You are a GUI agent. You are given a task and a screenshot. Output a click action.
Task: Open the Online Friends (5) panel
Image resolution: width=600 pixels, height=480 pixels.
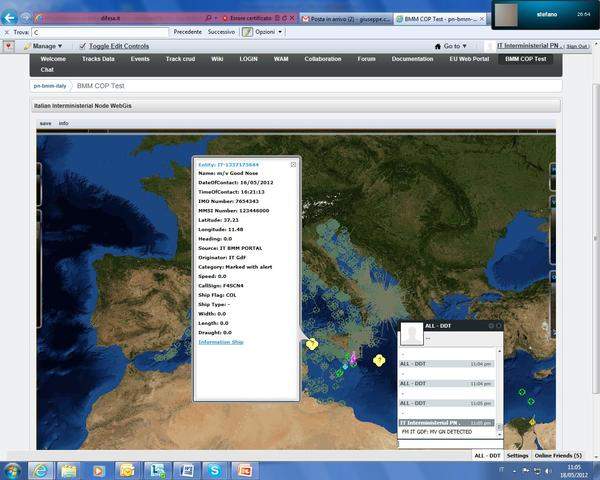tap(558, 455)
